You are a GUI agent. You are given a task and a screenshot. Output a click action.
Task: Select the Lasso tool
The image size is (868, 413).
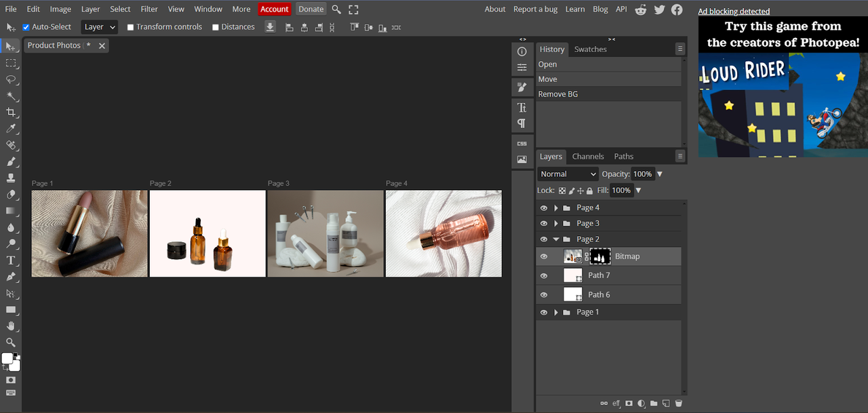tap(11, 79)
